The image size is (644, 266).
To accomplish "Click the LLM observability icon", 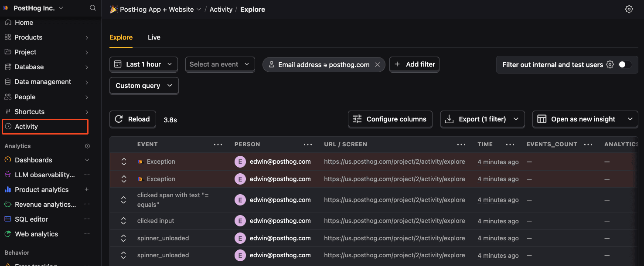I will click(8, 175).
